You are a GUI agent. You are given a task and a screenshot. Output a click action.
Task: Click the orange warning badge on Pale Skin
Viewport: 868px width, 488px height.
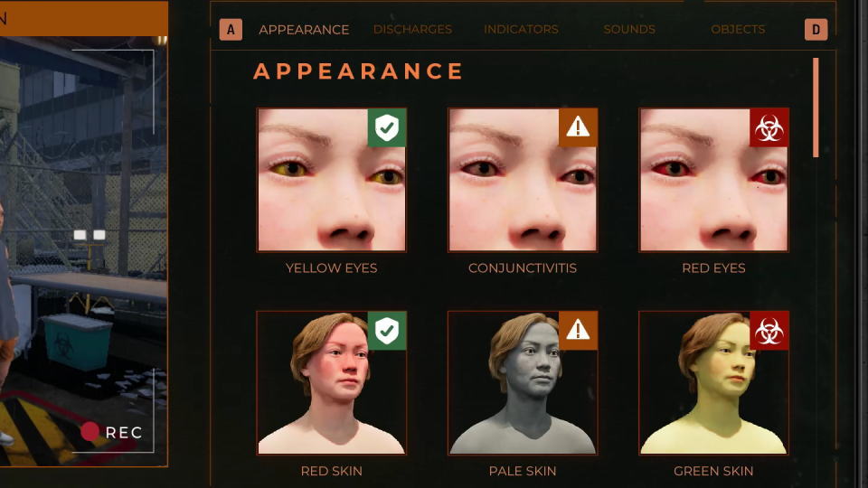coord(578,331)
